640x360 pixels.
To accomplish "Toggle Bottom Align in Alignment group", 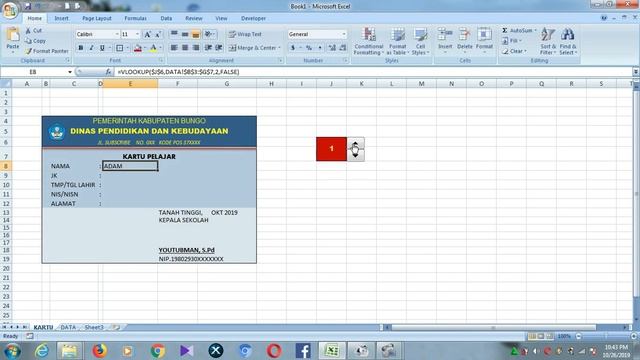I will [x=196, y=34].
